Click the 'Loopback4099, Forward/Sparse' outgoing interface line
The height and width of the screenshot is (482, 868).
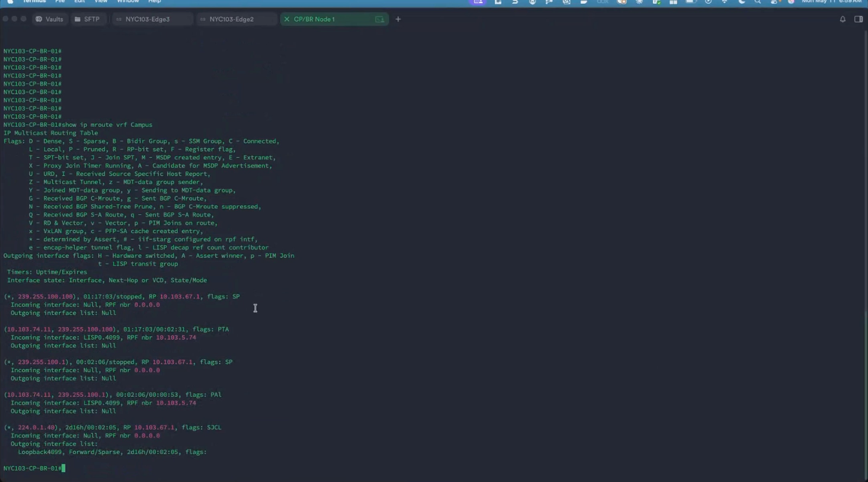(x=112, y=452)
